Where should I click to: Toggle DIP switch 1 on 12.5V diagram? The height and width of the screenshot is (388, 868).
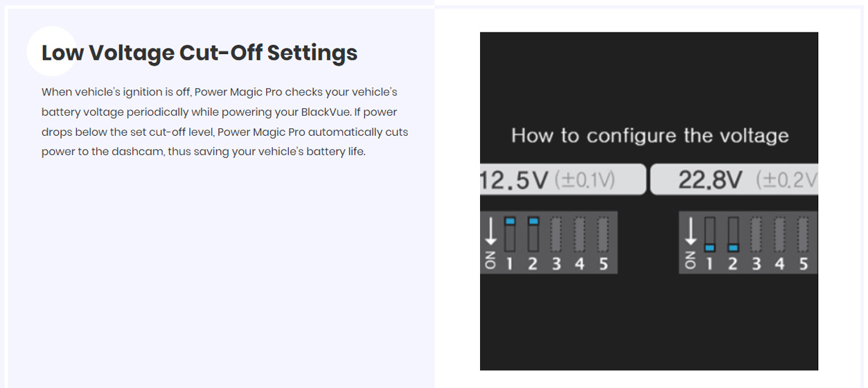click(x=511, y=234)
